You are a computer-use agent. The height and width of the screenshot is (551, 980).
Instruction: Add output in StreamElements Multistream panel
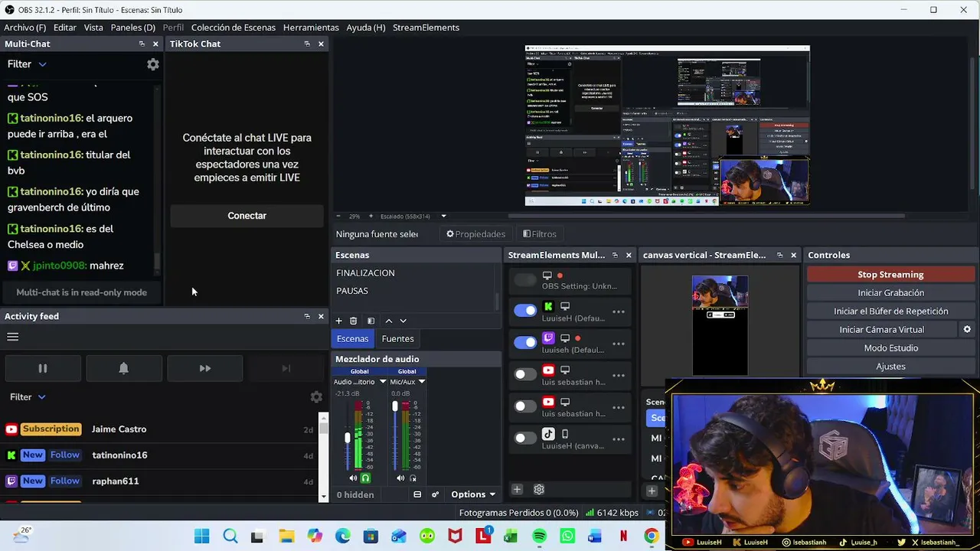tap(517, 489)
